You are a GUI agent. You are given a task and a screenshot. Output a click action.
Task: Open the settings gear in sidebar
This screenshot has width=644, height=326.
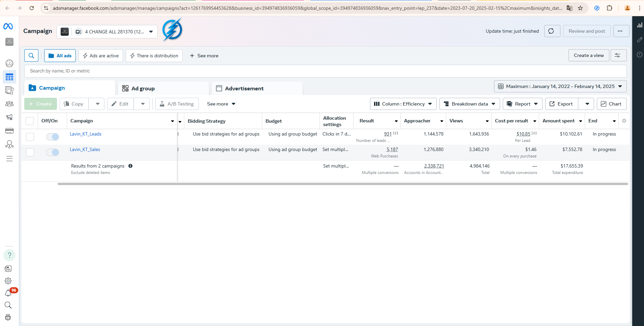pos(8,281)
